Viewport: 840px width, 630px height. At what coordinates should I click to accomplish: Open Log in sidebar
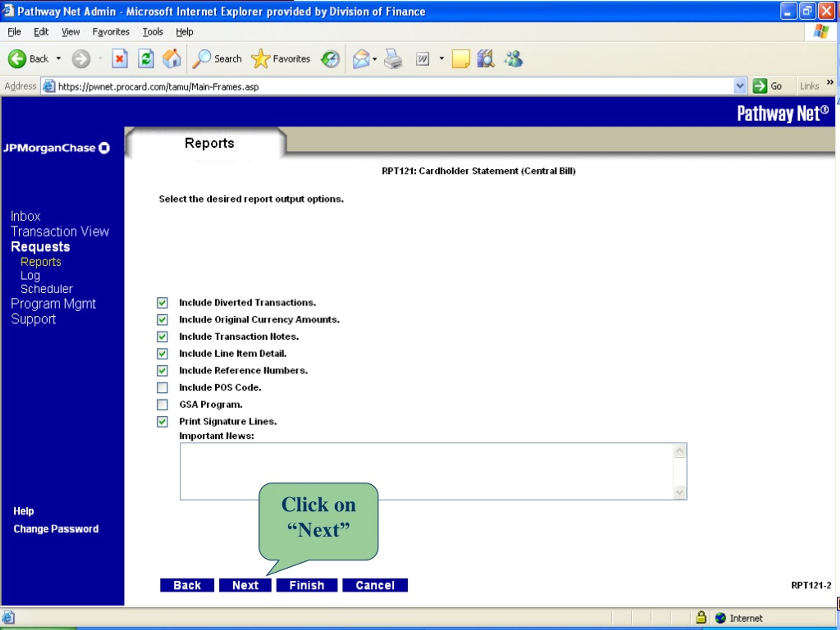click(x=31, y=276)
